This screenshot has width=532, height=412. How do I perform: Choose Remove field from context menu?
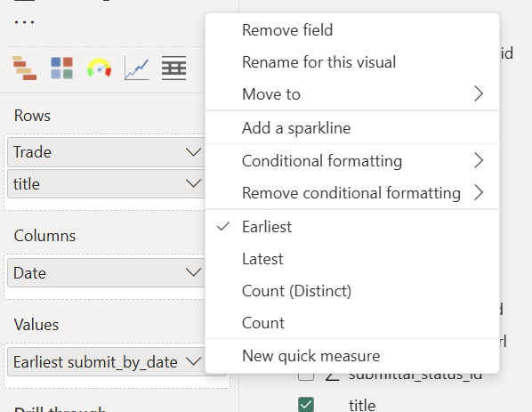tap(352, 30)
